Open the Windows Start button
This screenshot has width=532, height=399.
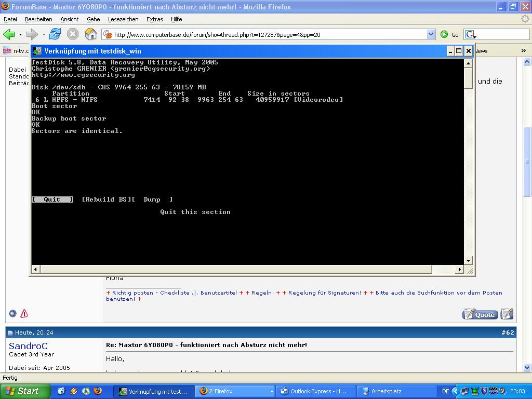pos(24,392)
